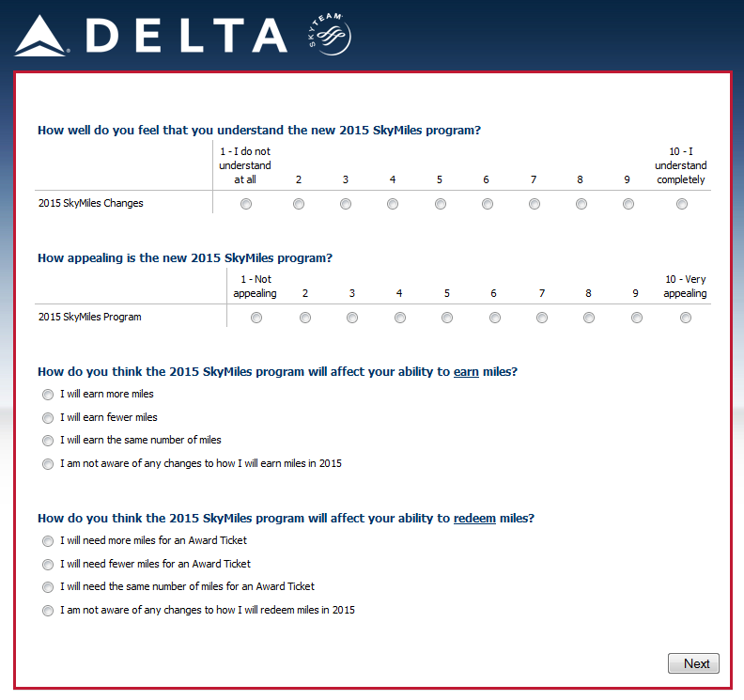The height and width of the screenshot is (700, 744).
Task: Click the Delta triangle logo icon
Action: tap(41, 35)
